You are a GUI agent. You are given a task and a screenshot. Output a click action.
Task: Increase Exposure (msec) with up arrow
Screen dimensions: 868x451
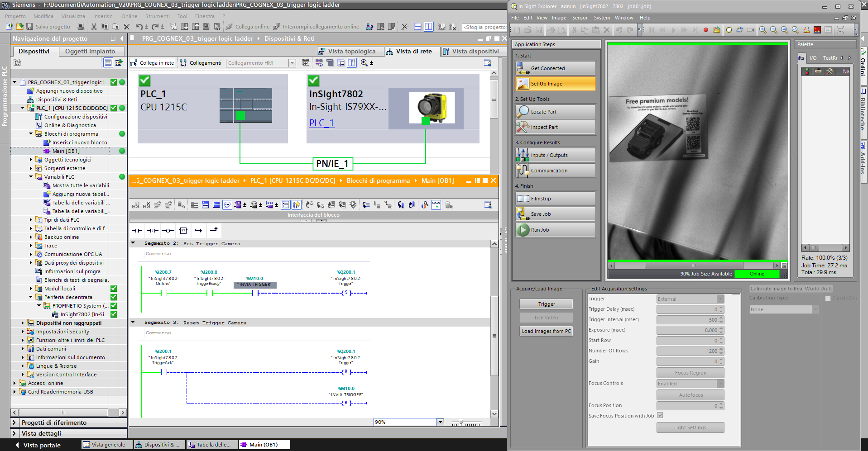(721, 328)
